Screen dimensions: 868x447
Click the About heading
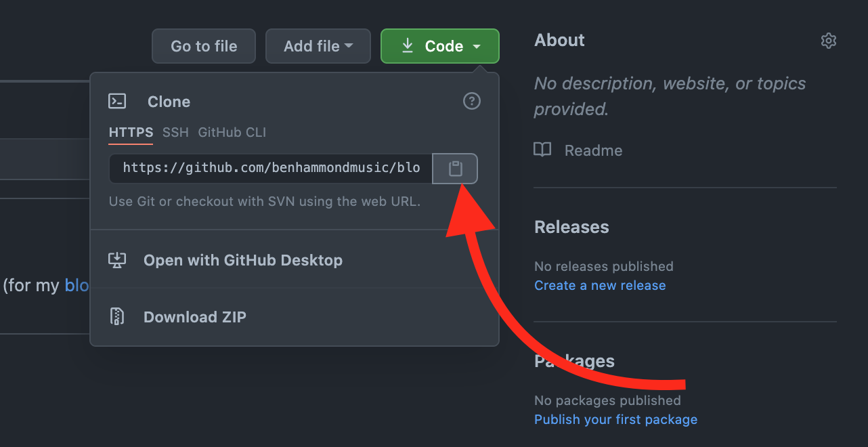point(559,40)
